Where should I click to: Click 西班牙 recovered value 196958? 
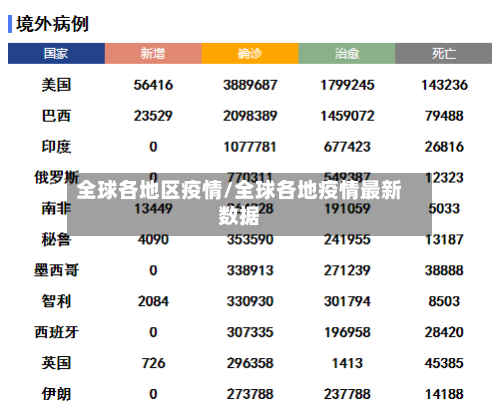click(x=347, y=332)
